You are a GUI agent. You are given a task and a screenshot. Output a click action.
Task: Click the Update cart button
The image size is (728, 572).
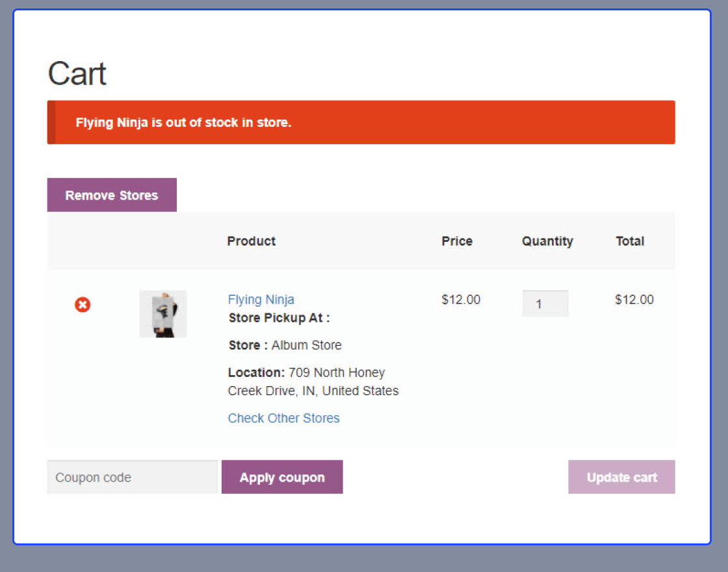tap(621, 476)
